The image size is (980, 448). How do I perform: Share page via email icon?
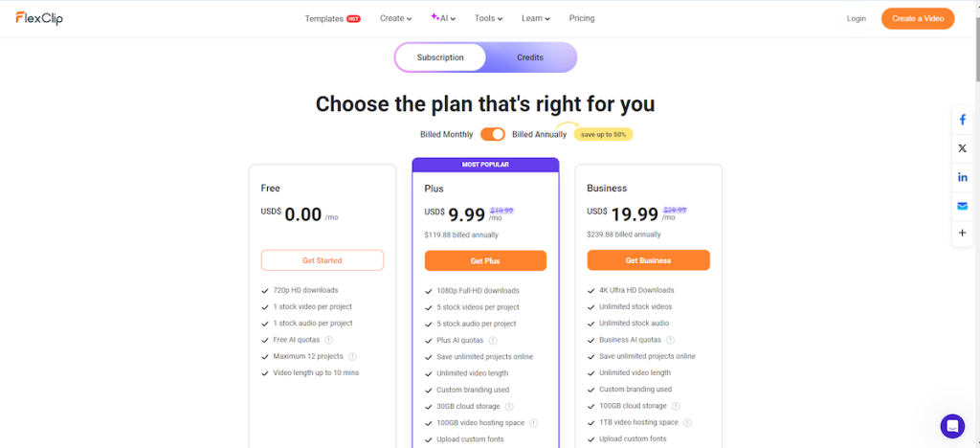pos(962,206)
